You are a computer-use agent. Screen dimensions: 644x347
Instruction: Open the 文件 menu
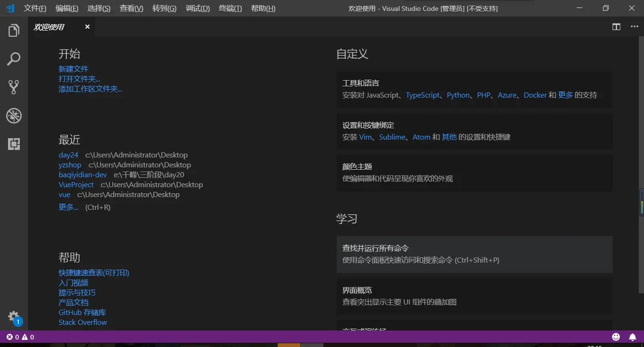[34, 8]
